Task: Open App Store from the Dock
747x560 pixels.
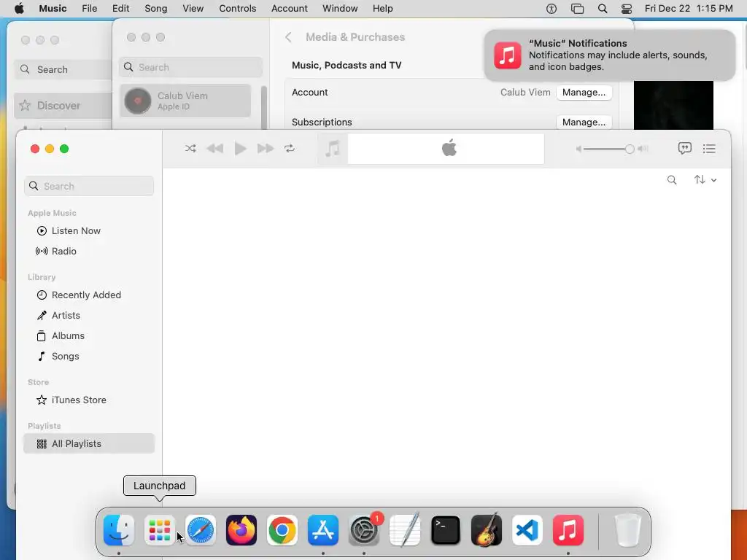Action: pos(323,530)
